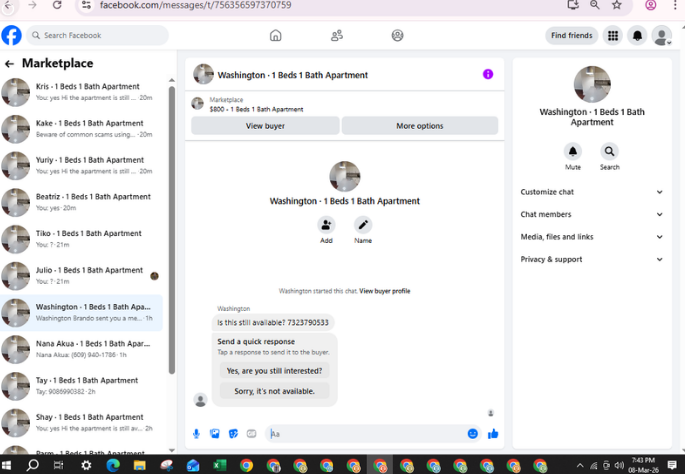Open Tiko conversation
This screenshot has height=474, width=685.
click(81, 239)
